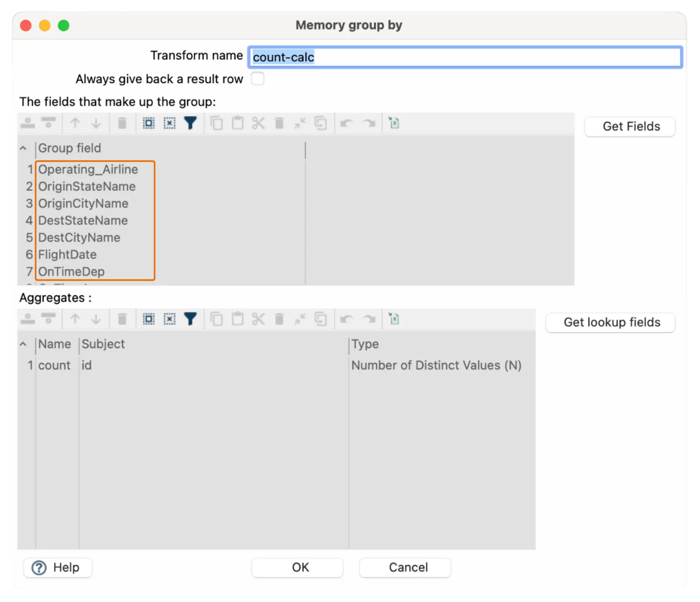700x602 pixels.
Task: Insert row after in group fields toolbar
Action: tap(48, 123)
